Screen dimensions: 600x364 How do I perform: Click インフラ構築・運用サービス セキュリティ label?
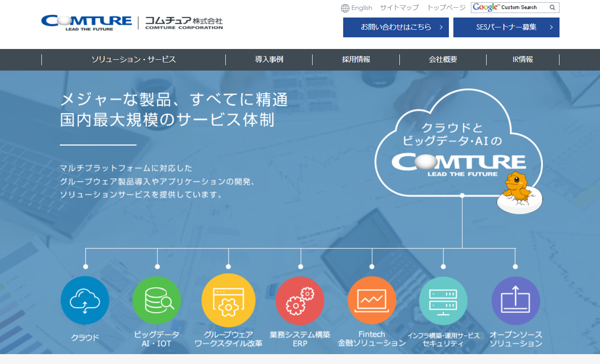click(x=443, y=339)
